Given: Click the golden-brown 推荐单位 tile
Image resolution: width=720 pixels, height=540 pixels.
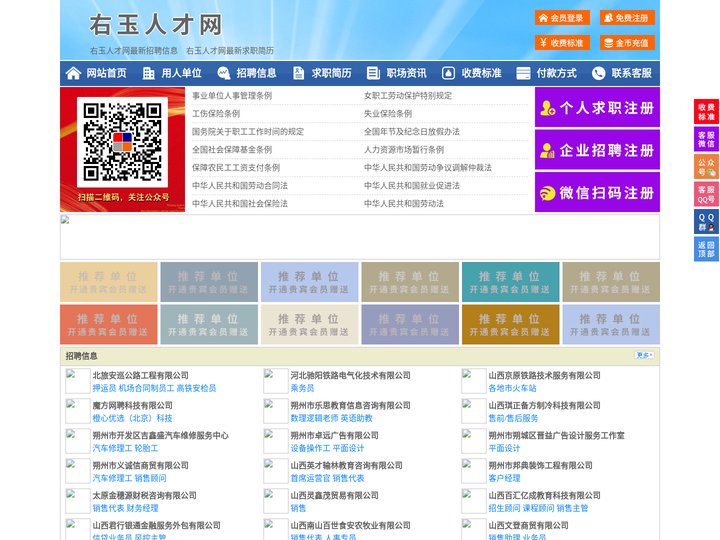Looking at the screenshot, I should [511, 324].
